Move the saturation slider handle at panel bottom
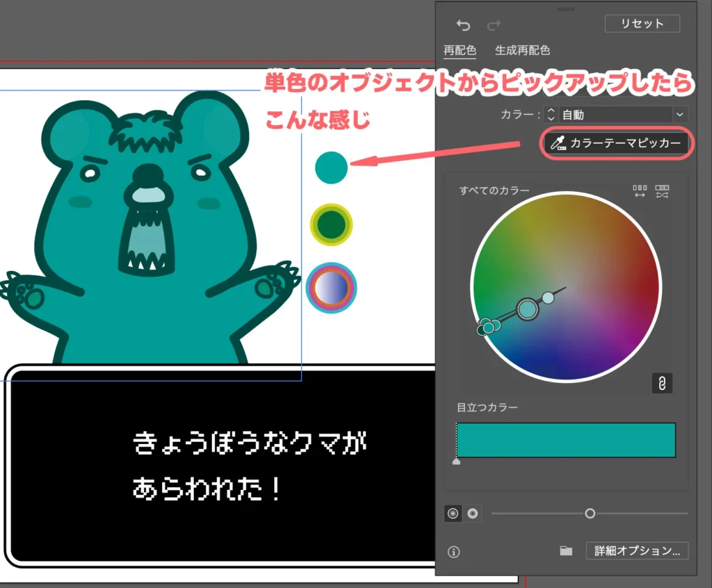This screenshot has height=588, width=712. [590, 514]
